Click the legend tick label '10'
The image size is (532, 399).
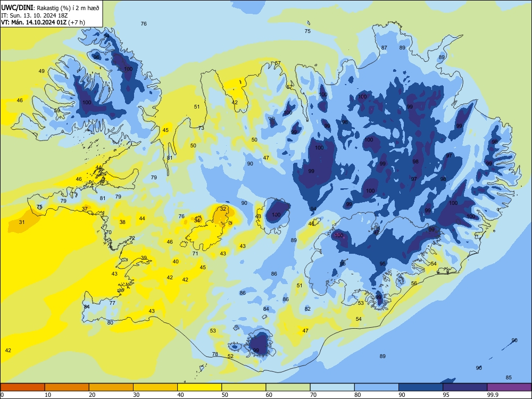point(48,395)
